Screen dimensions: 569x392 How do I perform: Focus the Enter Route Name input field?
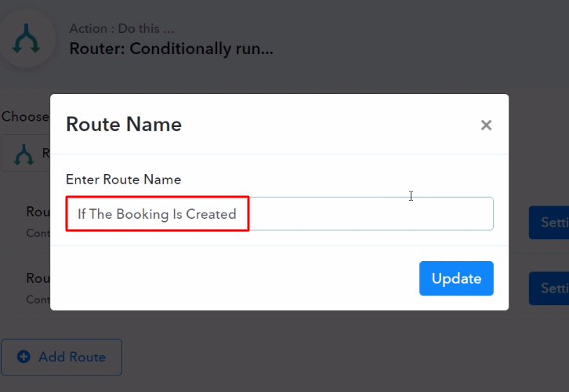click(x=280, y=214)
